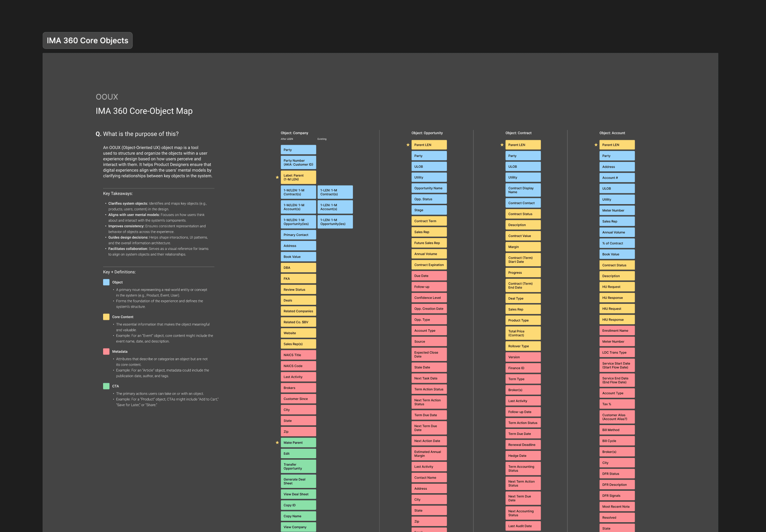Select the Contract Display Name card
Image resolution: width=766 pixels, height=532 pixels.
[523, 190]
